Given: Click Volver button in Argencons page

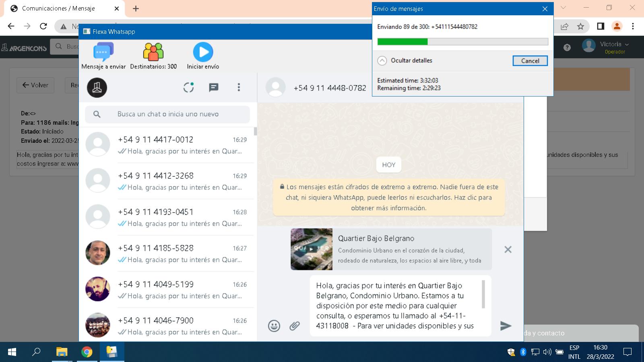Looking at the screenshot, I should [x=35, y=85].
